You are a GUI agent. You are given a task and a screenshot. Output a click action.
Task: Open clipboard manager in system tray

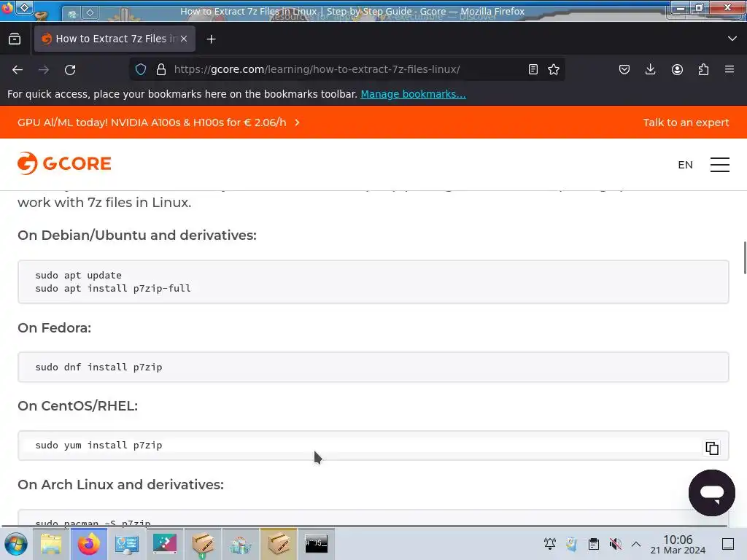click(594, 544)
